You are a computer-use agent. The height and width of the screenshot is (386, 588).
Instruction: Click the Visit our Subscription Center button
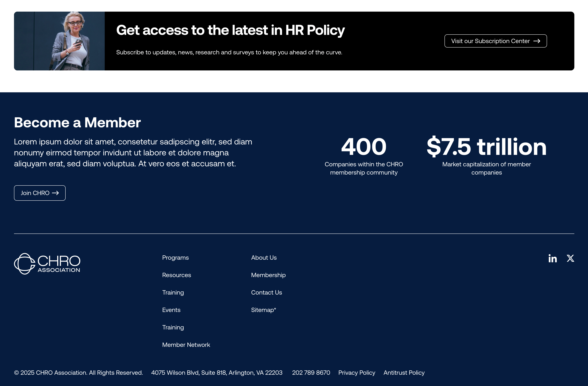(495, 41)
